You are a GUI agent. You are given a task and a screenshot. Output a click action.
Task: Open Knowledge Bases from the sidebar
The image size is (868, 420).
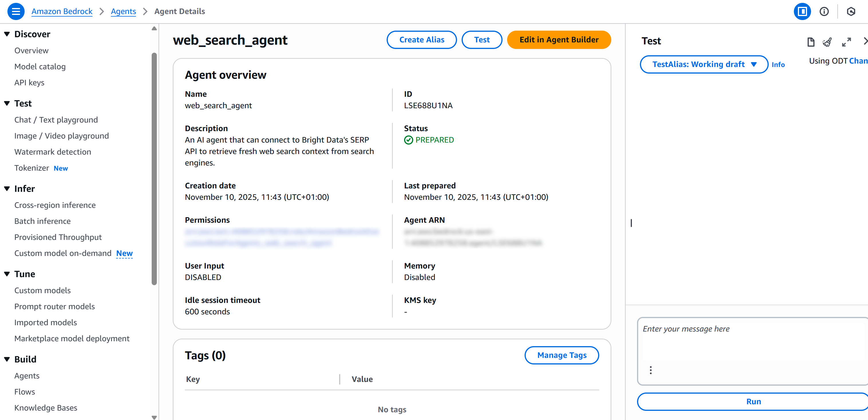46,407
